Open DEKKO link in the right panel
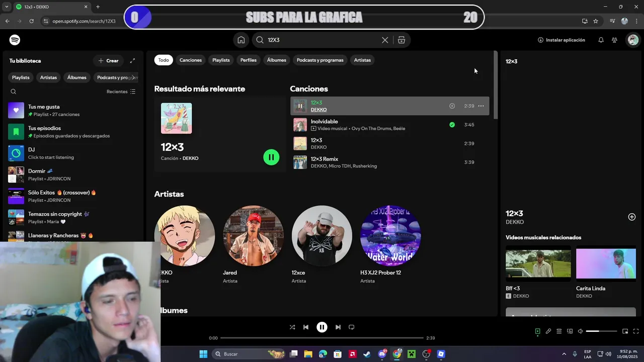Viewport: 644px width, 362px height. [515, 222]
